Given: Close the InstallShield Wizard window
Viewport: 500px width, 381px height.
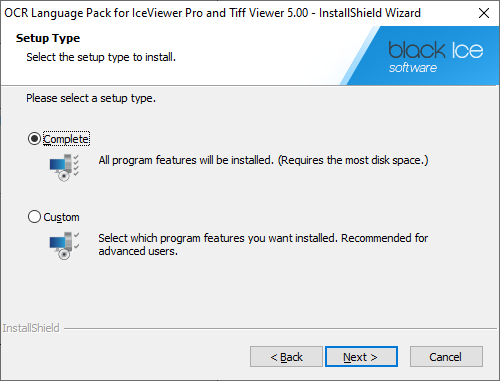Looking at the screenshot, I should point(484,13).
